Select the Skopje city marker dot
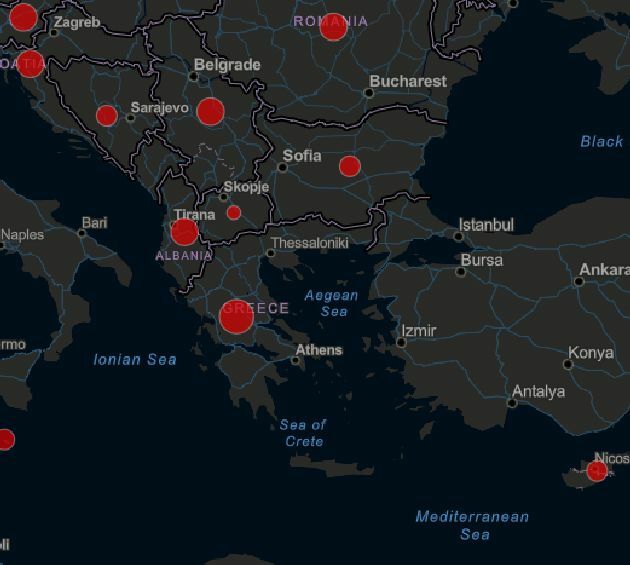The height and width of the screenshot is (565, 630). pos(223,197)
